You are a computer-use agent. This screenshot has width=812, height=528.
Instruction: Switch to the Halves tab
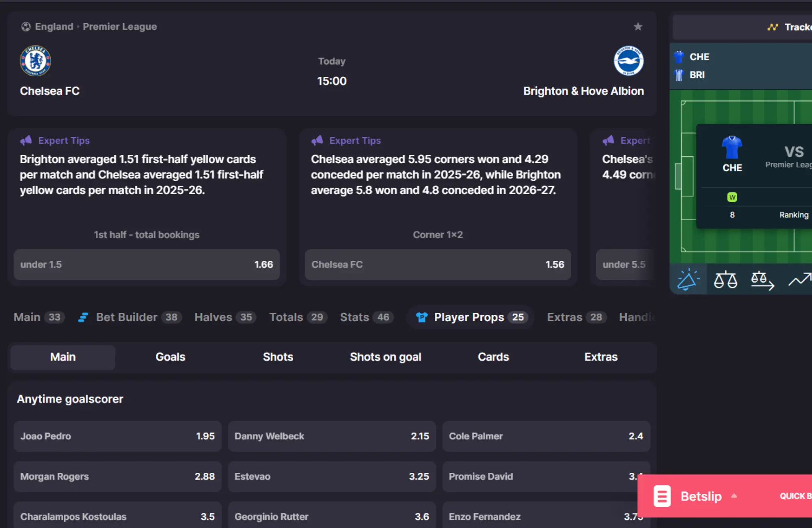pos(225,317)
